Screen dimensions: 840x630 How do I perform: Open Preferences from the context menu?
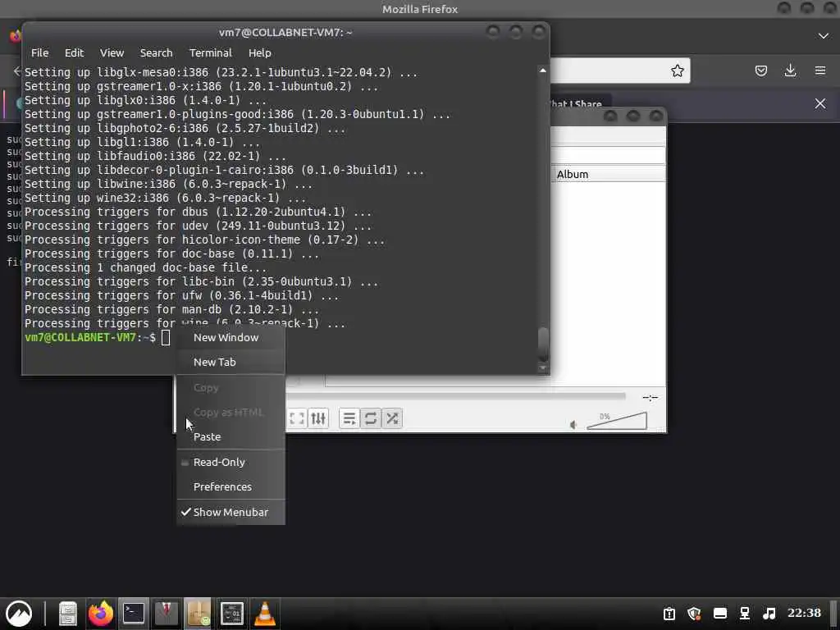[x=231, y=486]
